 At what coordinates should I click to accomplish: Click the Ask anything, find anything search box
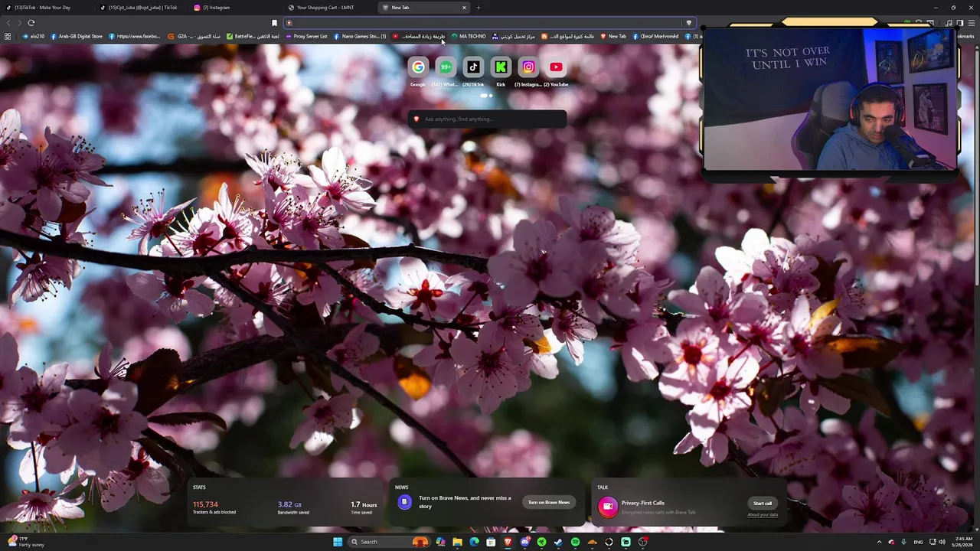(x=488, y=119)
